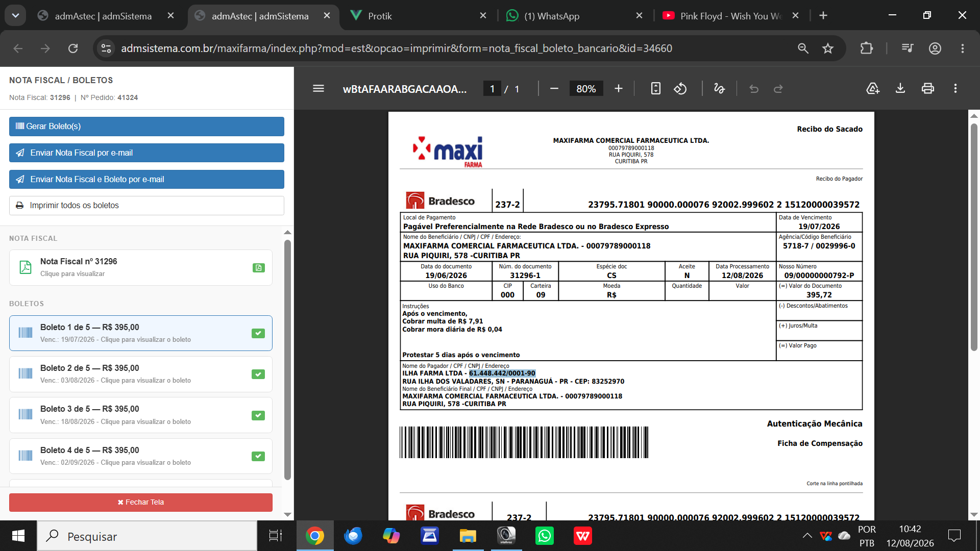Viewport: 980px width, 551px height.
Task: Send Nota Fiscal por e-mail
Action: (x=146, y=153)
